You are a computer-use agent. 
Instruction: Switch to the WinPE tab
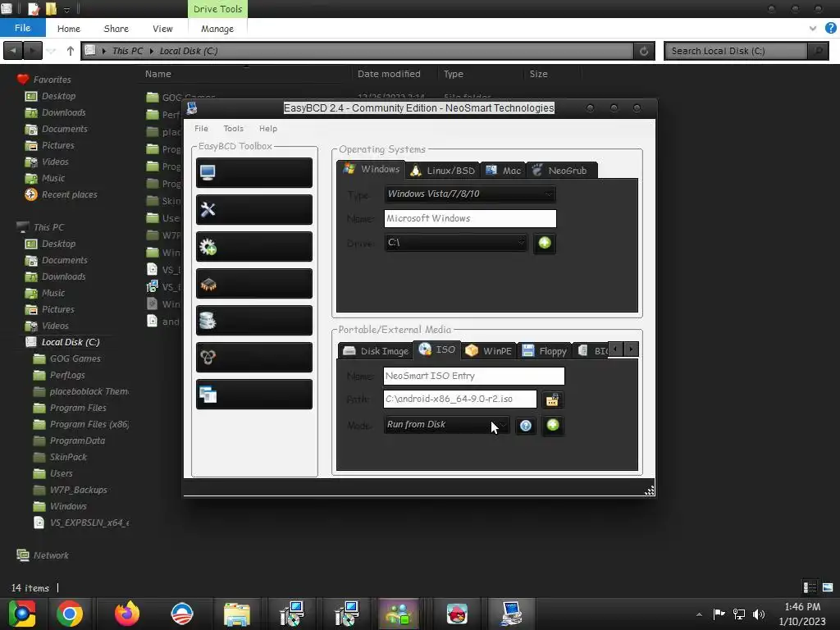pyautogui.click(x=489, y=351)
